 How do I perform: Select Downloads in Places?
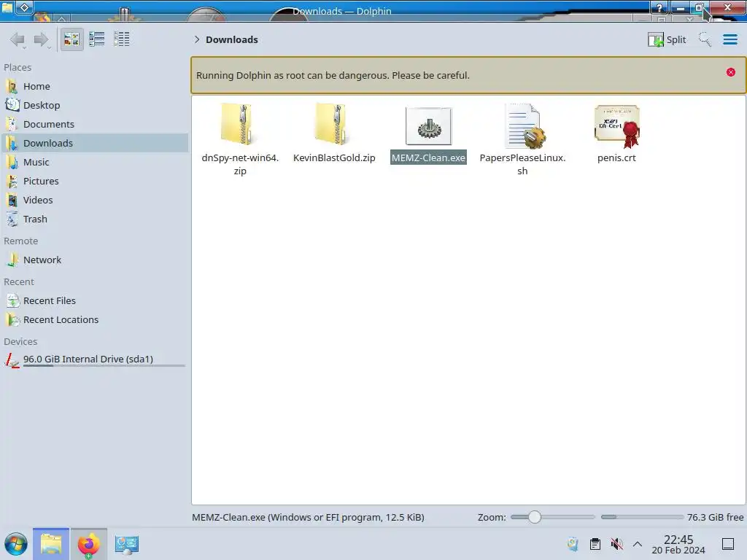[94, 144]
